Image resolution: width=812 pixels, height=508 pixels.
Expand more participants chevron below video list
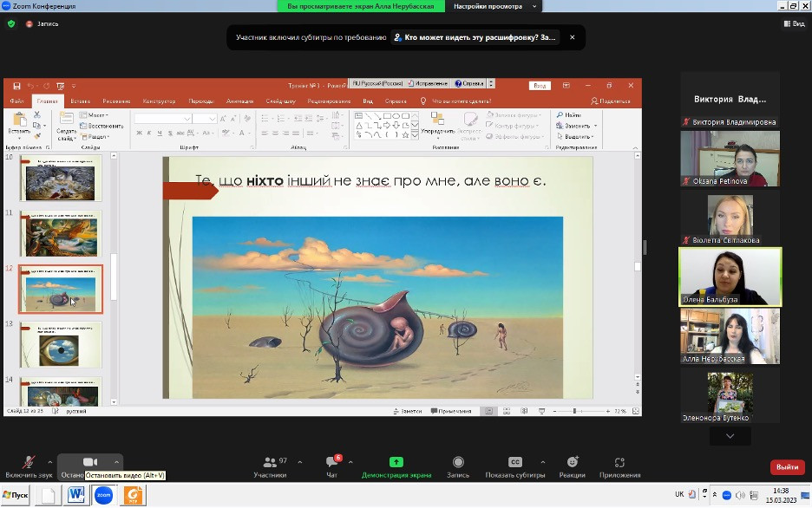730,436
